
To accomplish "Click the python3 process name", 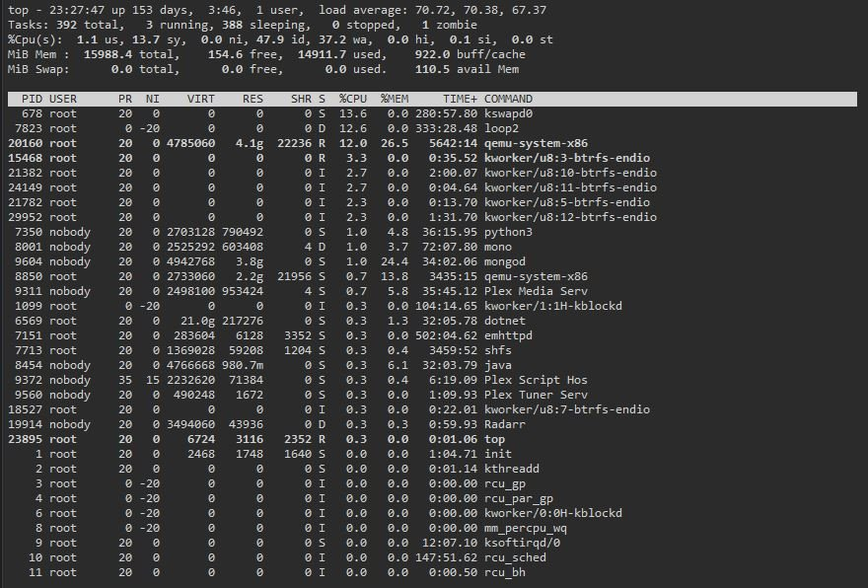I will (x=508, y=232).
